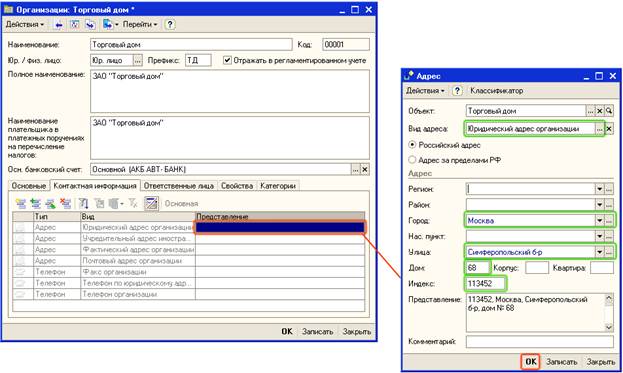Open the Юр. / физ. лицо selection button

[137, 60]
